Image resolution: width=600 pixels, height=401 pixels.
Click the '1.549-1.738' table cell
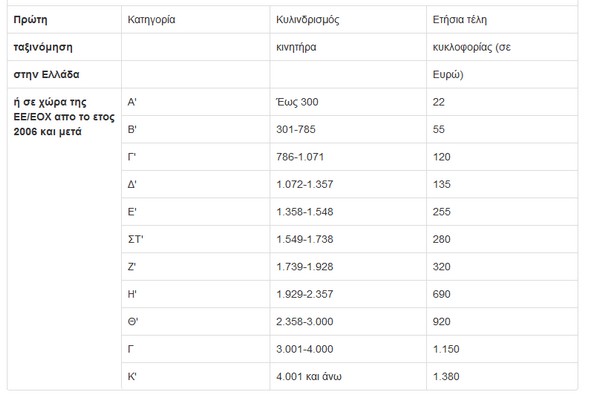[x=304, y=239]
